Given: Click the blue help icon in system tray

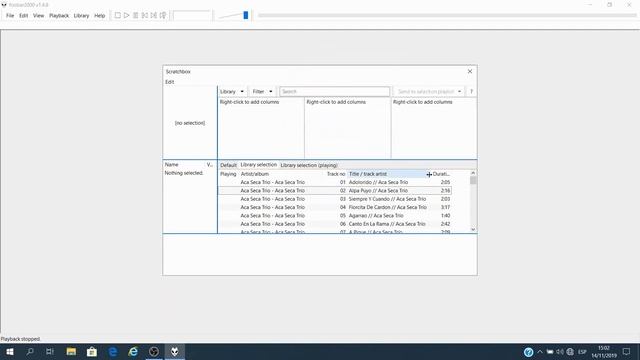Looking at the screenshot, I should (x=529, y=352).
